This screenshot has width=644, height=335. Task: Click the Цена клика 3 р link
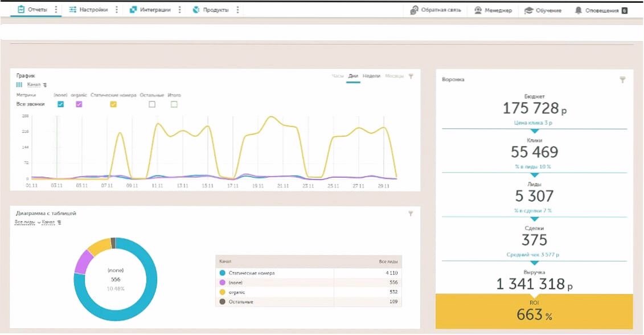[533, 123]
